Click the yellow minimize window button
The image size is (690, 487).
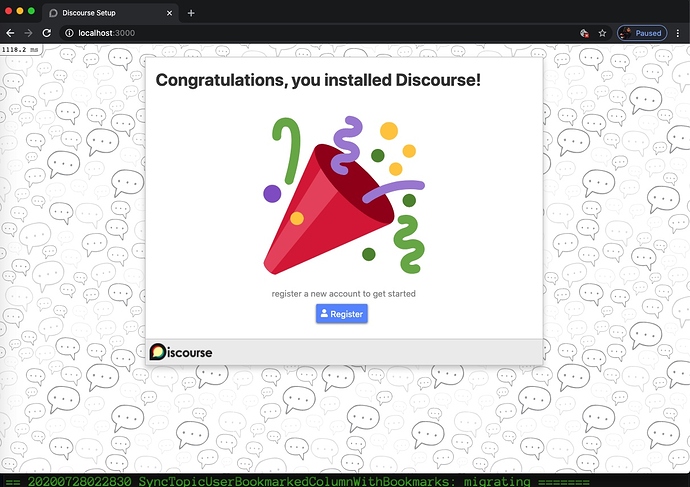click(x=20, y=11)
